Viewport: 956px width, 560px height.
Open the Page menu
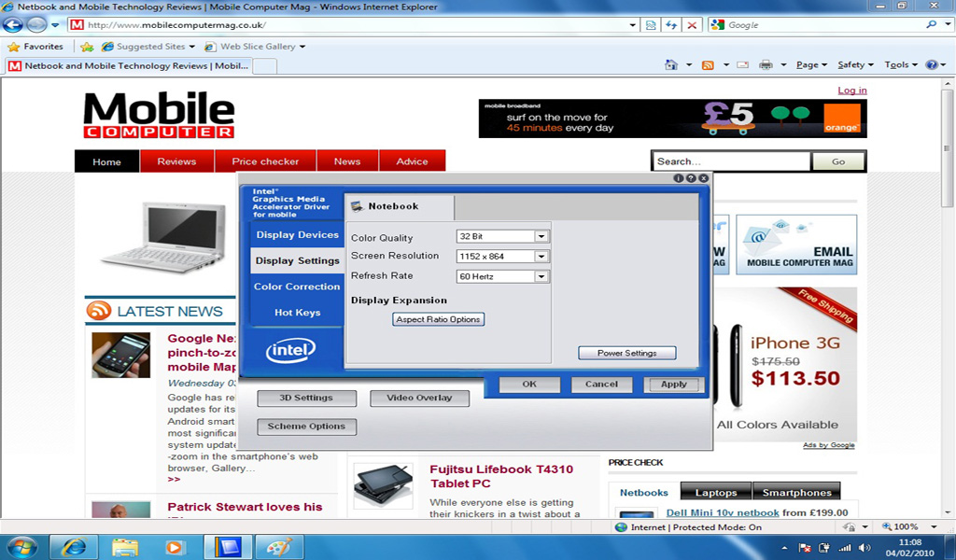[x=811, y=64]
